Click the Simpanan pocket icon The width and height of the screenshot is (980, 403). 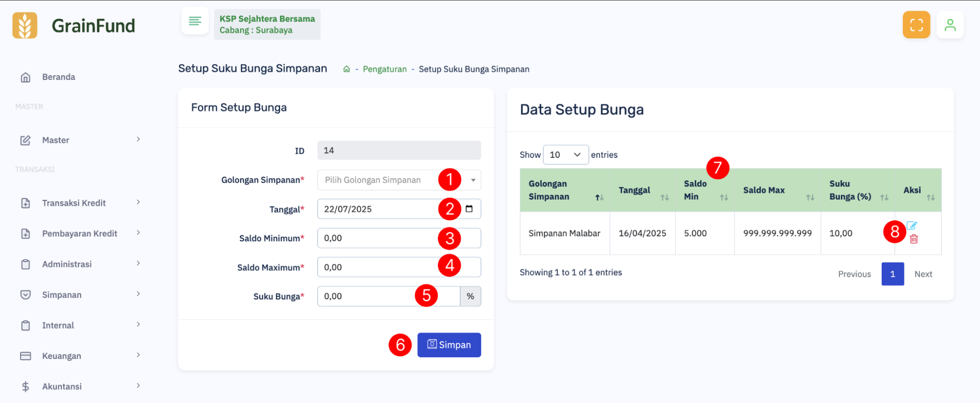tap(25, 295)
